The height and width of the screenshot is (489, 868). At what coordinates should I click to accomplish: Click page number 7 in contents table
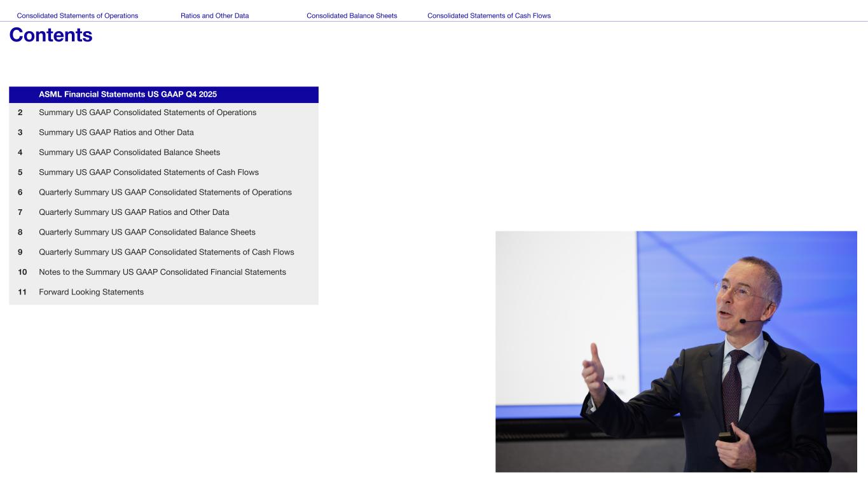tap(20, 212)
